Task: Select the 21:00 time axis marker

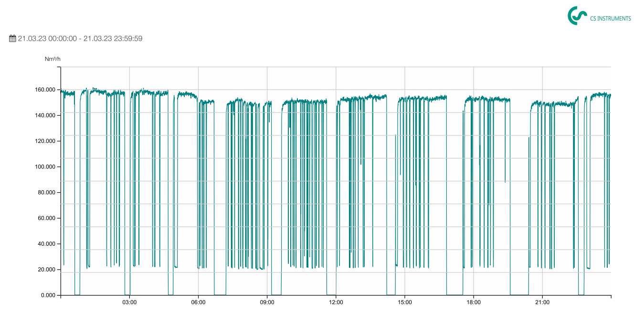Action: 542,303
